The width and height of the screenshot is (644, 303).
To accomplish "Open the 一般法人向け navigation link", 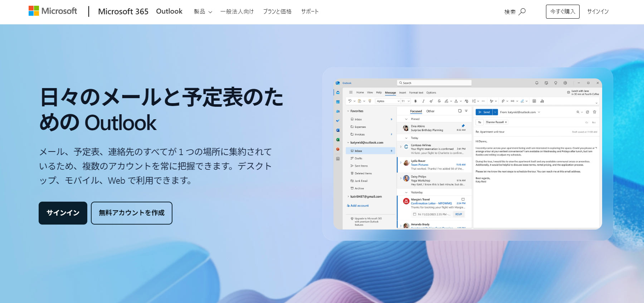I will pyautogui.click(x=237, y=11).
